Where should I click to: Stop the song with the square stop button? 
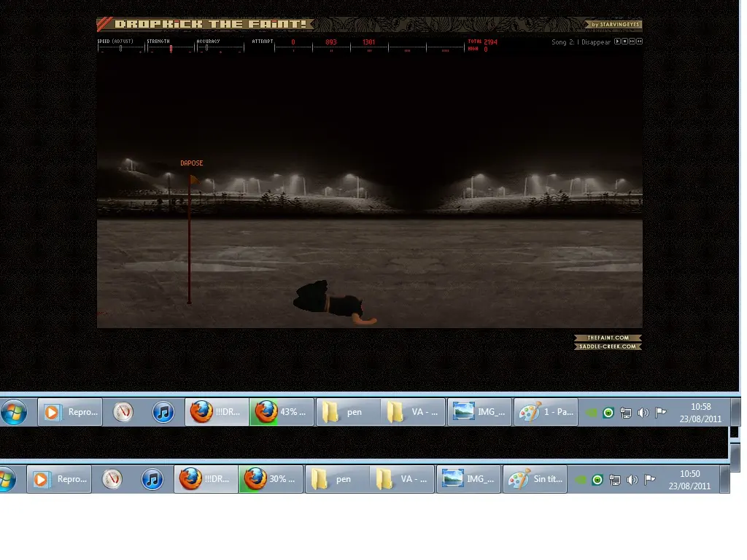click(x=625, y=42)
